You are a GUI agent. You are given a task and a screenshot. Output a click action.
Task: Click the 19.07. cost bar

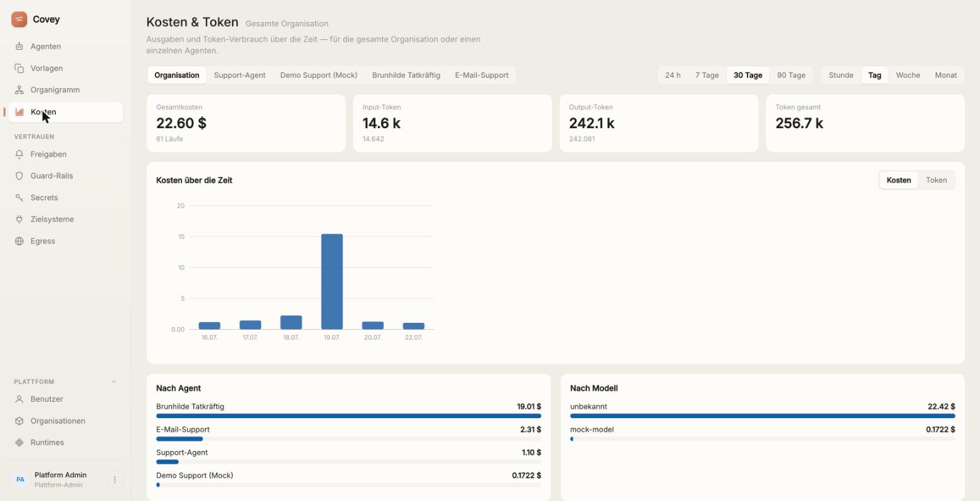[x=332, y=282]
